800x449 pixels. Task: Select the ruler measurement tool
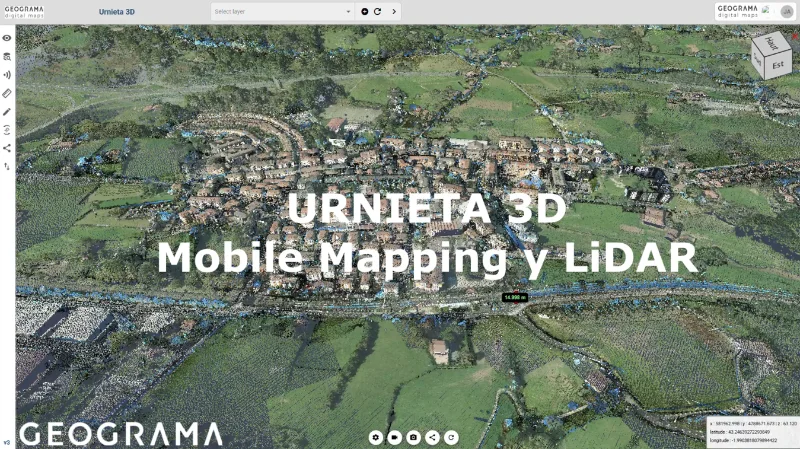pyautogui.click(x=7, y=93)
